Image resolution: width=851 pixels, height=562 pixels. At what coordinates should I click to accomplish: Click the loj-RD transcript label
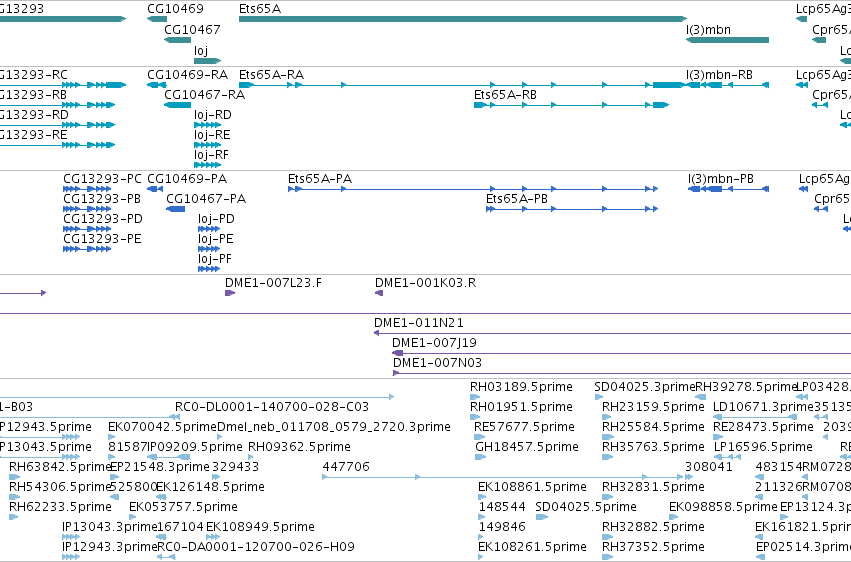[213, 114]
